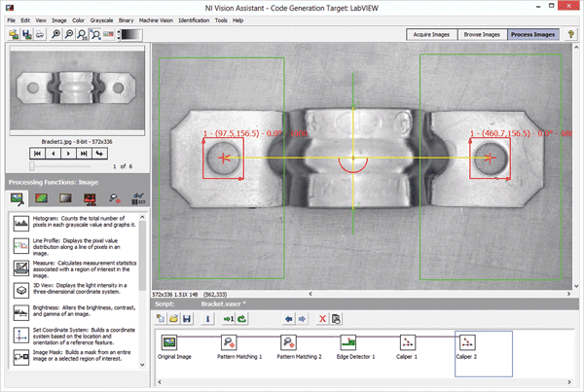Go to next image
The image size is (584, 392).
click(68, 154)
